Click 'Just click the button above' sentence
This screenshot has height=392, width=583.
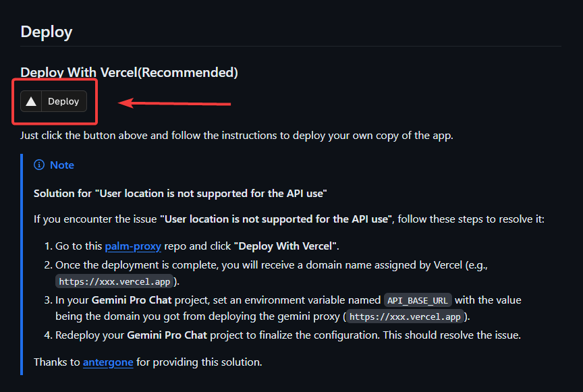[x=236, y=136]
